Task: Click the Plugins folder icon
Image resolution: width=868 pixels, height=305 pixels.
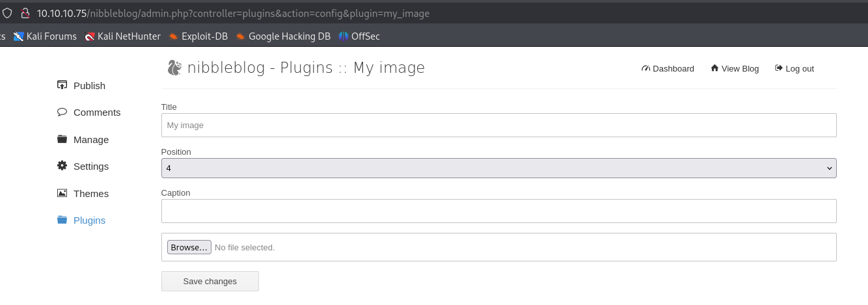Action: pos(62,220)
